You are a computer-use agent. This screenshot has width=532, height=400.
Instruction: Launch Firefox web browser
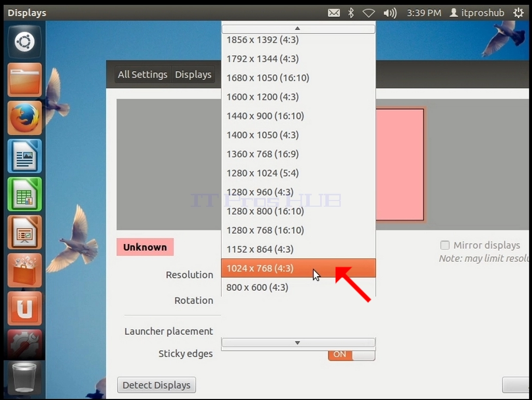pyautogui.click(x=24, y=118)
